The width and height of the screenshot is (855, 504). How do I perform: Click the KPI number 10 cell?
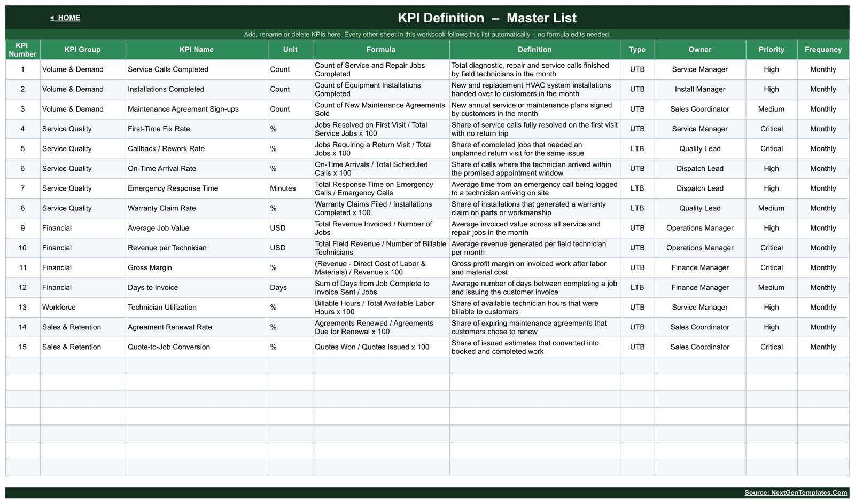pyautogui.click(x=22, y=248)
